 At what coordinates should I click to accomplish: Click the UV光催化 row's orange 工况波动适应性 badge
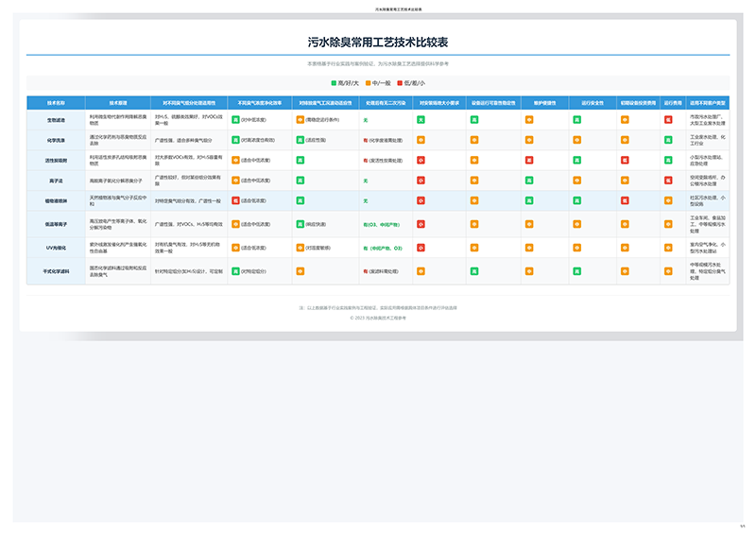tap(300, 247)
